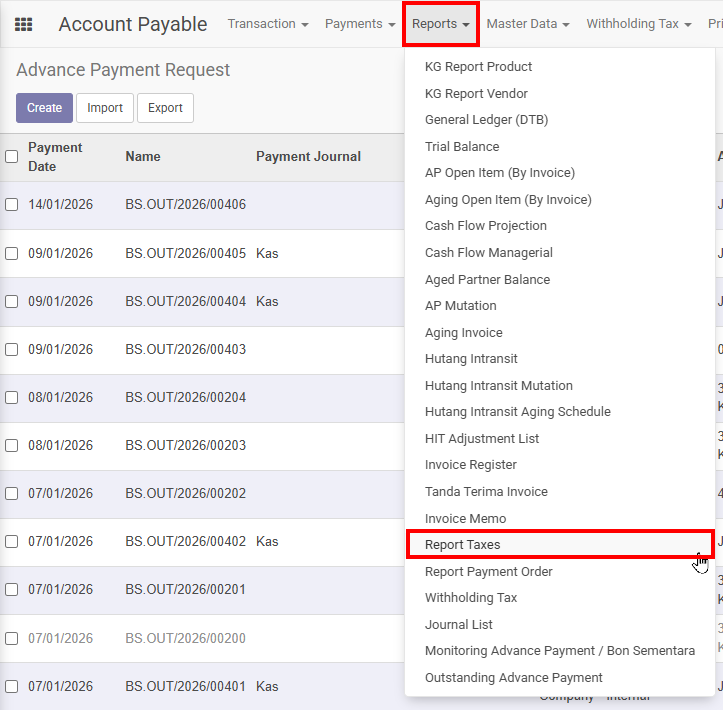Open the Payments dropdown menu
The width and height of the screenshot is (723, 710).
[x=360, y=24]
